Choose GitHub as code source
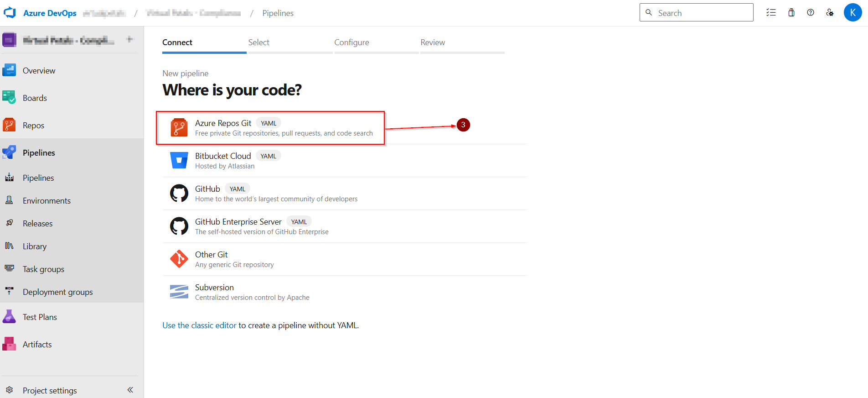Screen dimensions: 868x398 pyautogui.click(x=345, y=194)
